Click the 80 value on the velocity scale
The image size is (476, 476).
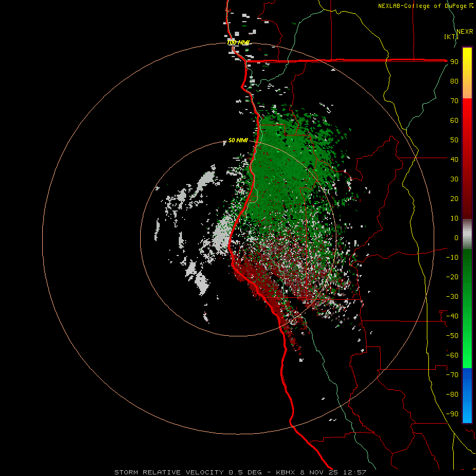454,81
